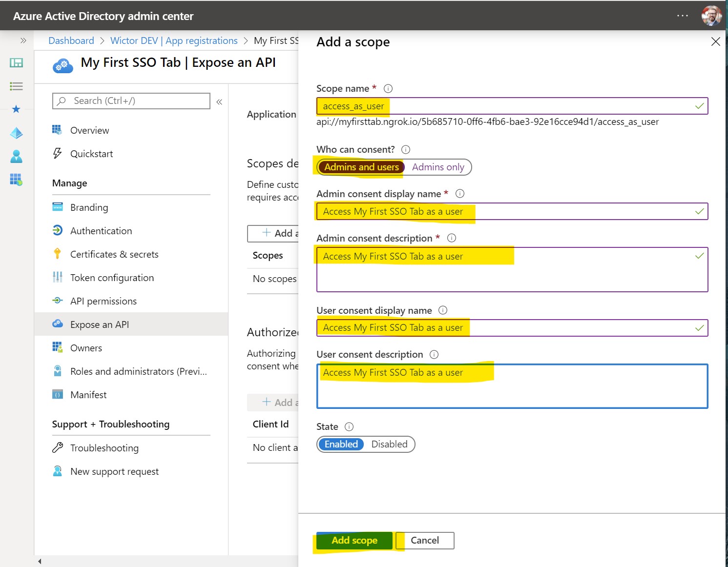Click the Expose an API cloud icon
728x567 pixels.
(x=58, y=324)
